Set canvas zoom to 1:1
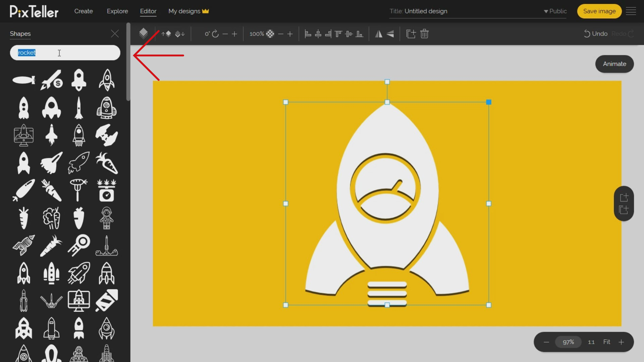Screen dimensions: 644x362 point(591,342)
